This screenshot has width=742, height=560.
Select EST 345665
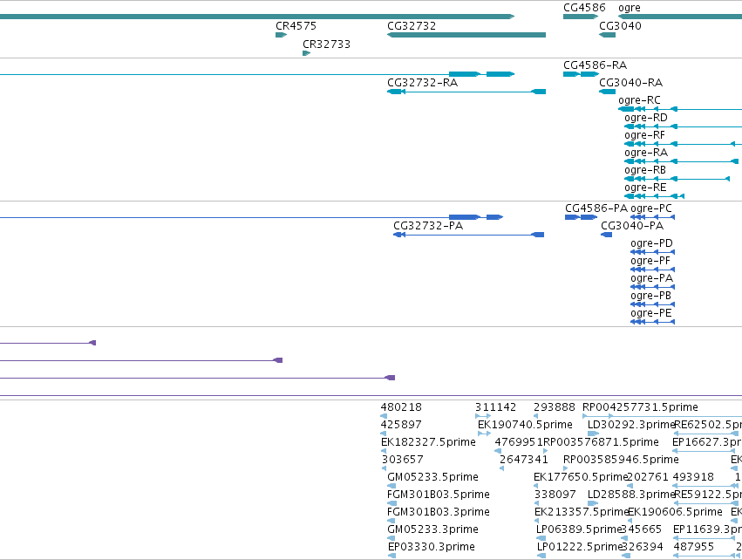[641, 529]
